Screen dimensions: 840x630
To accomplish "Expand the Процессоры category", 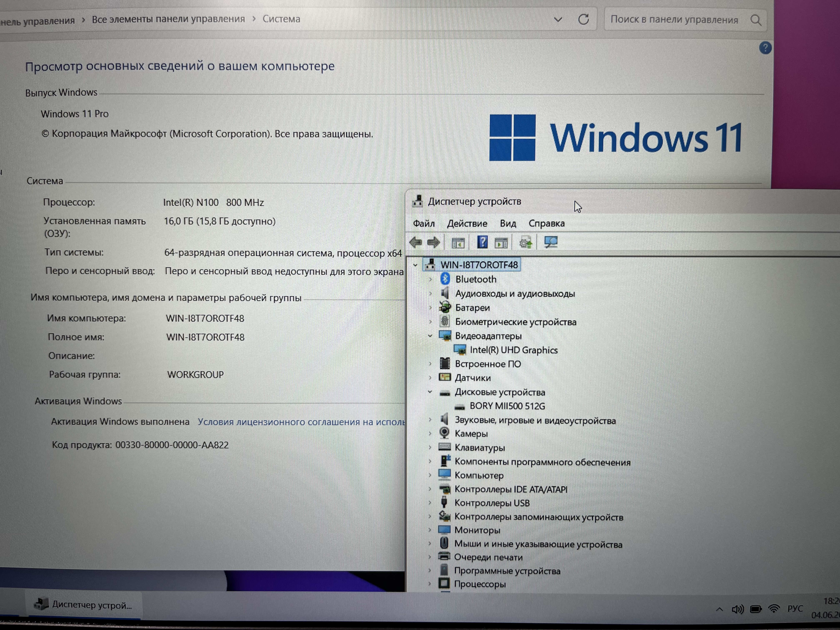I will 430,584.
